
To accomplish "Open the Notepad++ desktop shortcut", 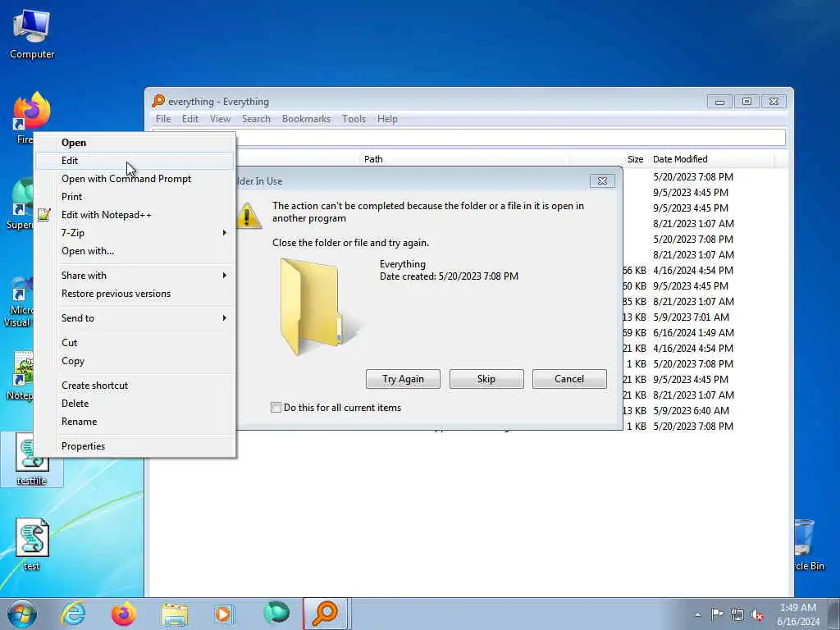I will tap(21, 376).
